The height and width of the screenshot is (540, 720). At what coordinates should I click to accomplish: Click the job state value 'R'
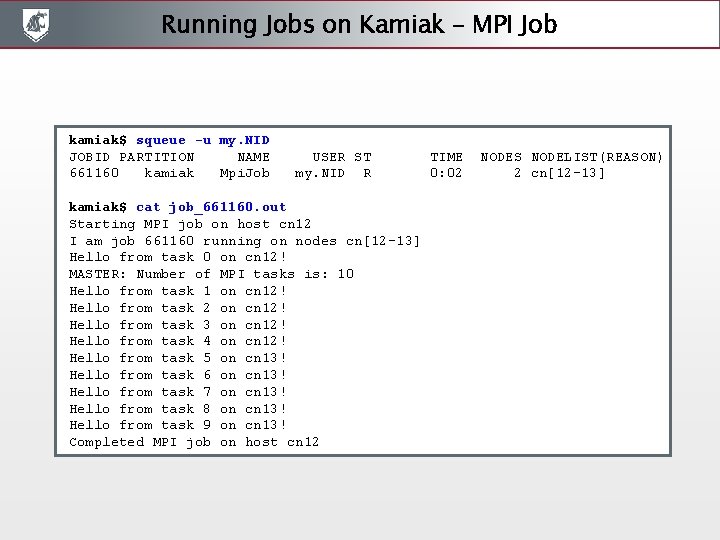[x=367, y=173]
